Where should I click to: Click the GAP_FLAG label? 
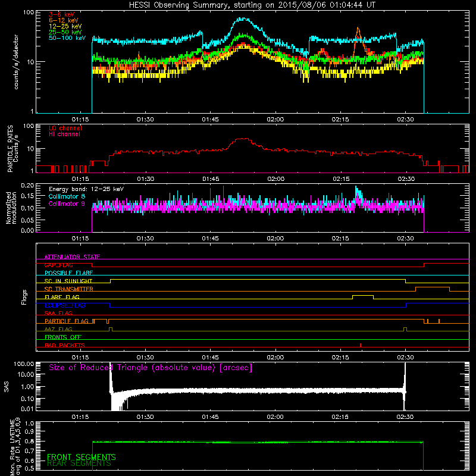58,265
